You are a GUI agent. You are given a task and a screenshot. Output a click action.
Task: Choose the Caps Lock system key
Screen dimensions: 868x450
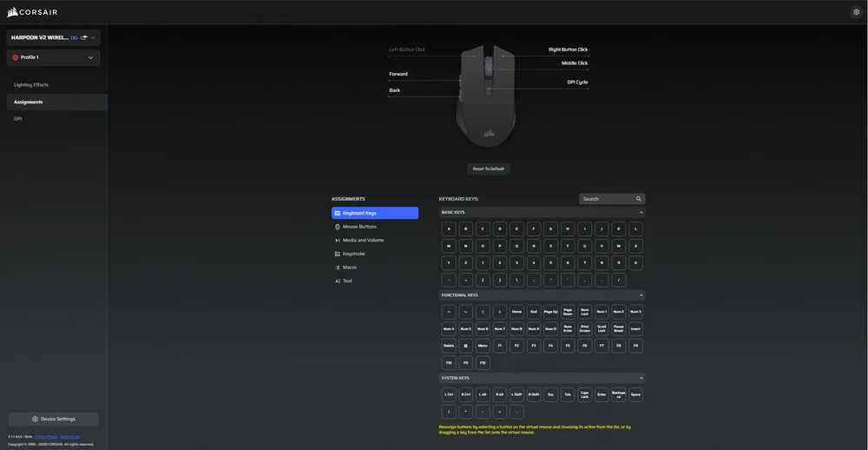584,394
